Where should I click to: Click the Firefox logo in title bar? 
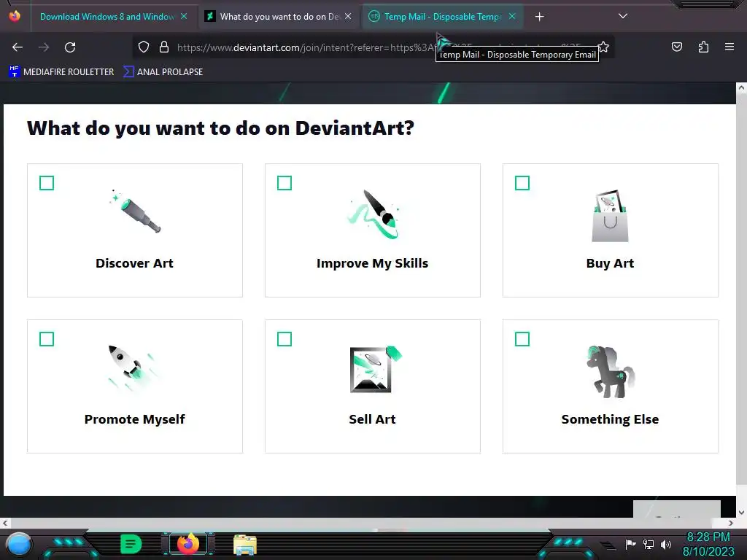coord(15,16)
